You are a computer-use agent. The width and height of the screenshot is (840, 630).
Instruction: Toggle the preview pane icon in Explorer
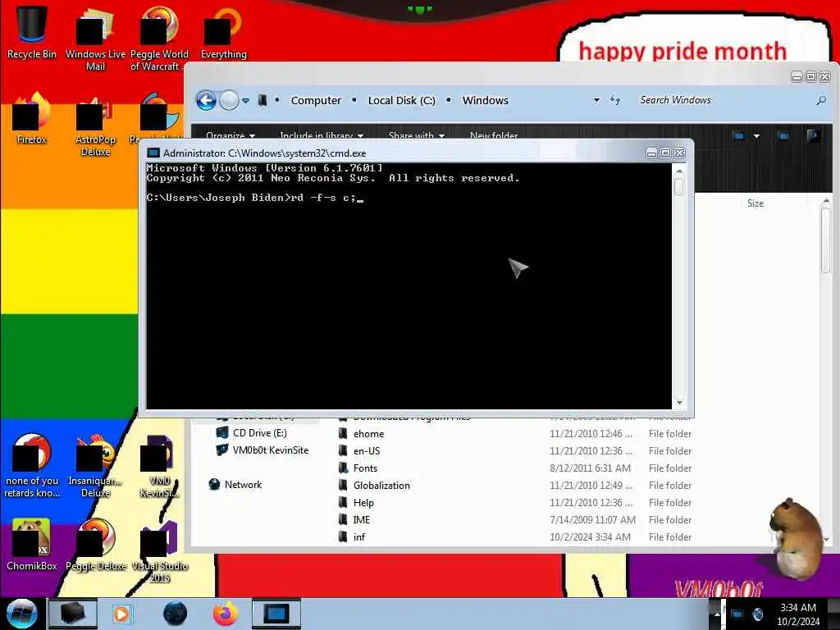pos(783,135)
